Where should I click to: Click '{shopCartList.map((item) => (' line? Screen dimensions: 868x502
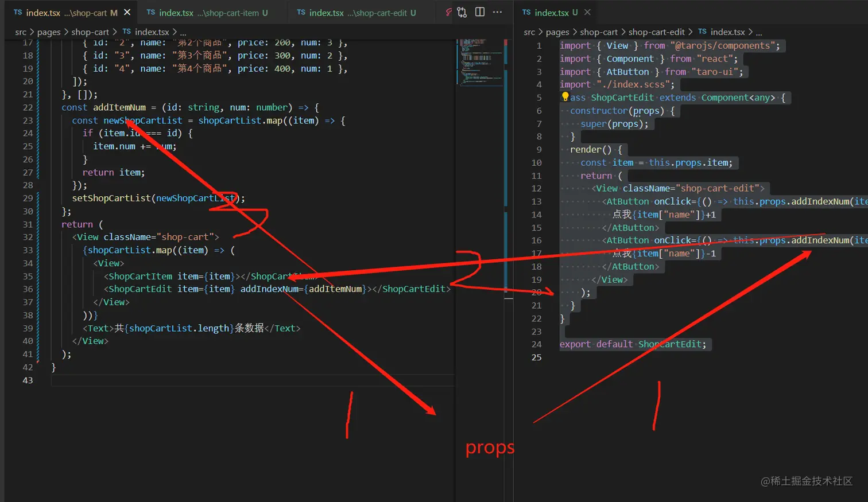coord(159,250)
